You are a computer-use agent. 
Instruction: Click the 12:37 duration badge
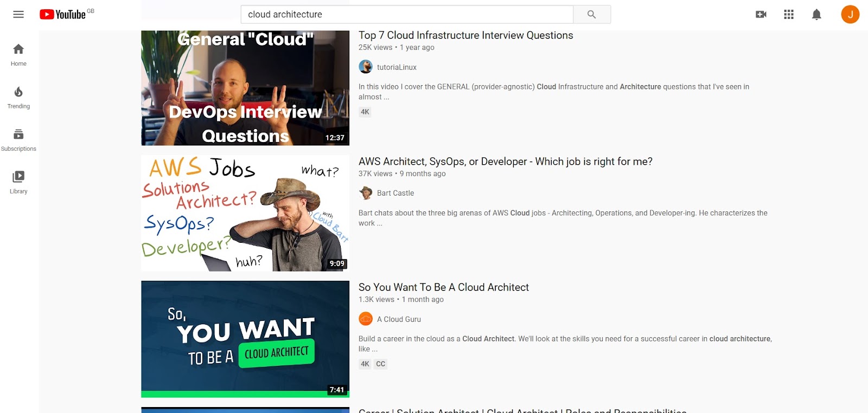coord(335,138)
